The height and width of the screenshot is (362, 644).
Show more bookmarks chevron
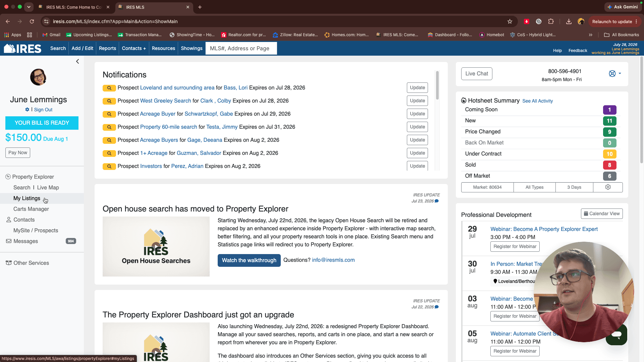point(591,35)
